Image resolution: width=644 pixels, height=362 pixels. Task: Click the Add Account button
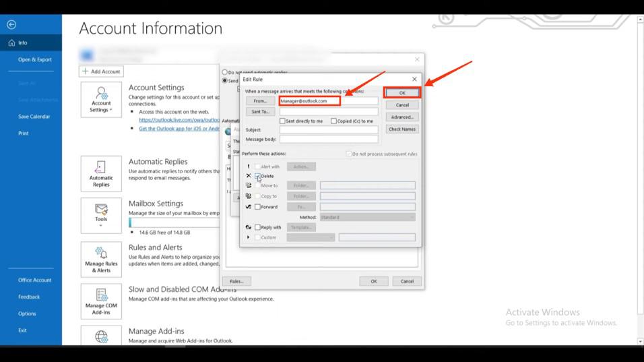pyautogui.click(x=101, y=71)
